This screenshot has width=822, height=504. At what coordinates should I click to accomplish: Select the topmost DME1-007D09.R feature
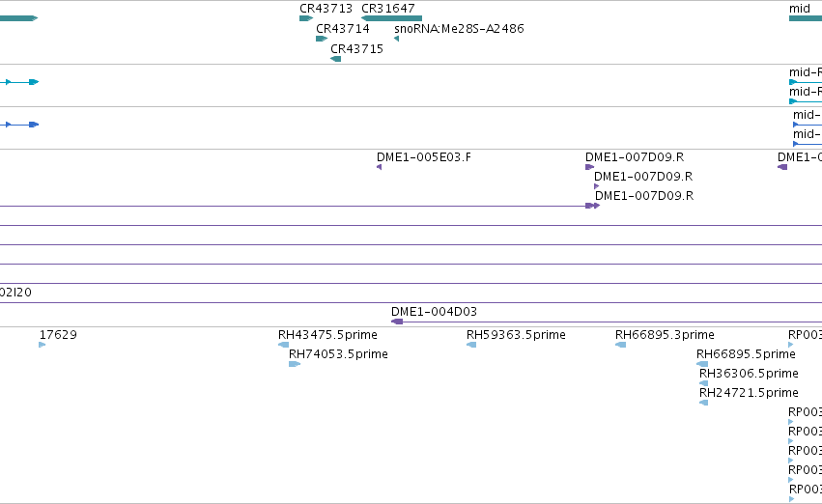coord(590,167)
